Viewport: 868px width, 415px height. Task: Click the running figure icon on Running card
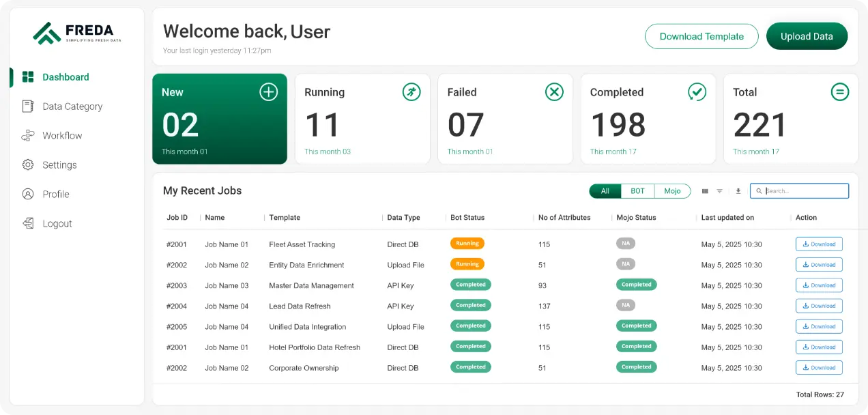411,92
